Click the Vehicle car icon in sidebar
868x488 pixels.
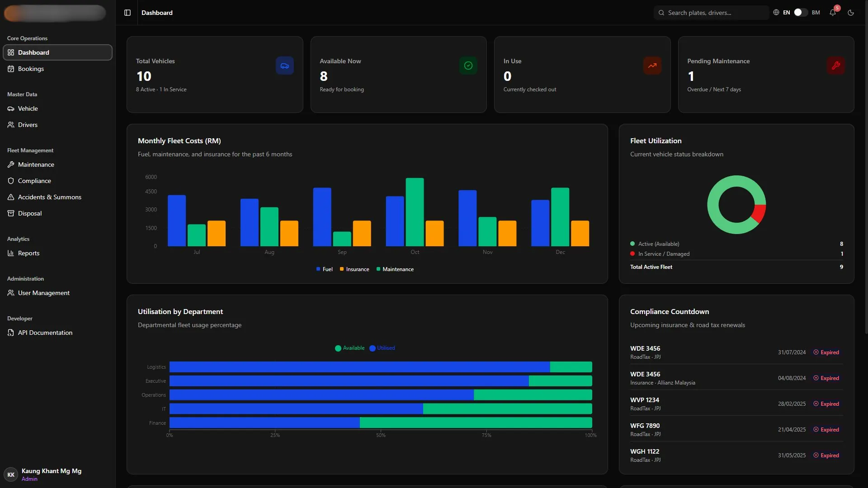11,108
